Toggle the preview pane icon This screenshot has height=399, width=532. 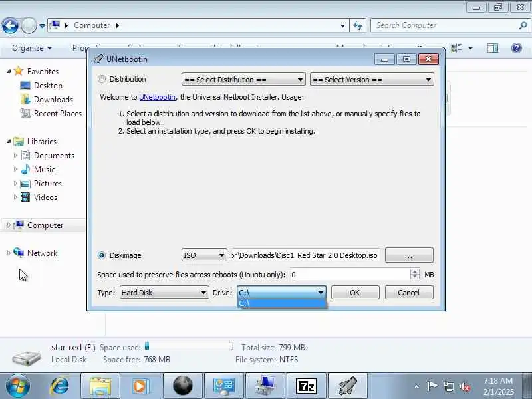[493, 48]
